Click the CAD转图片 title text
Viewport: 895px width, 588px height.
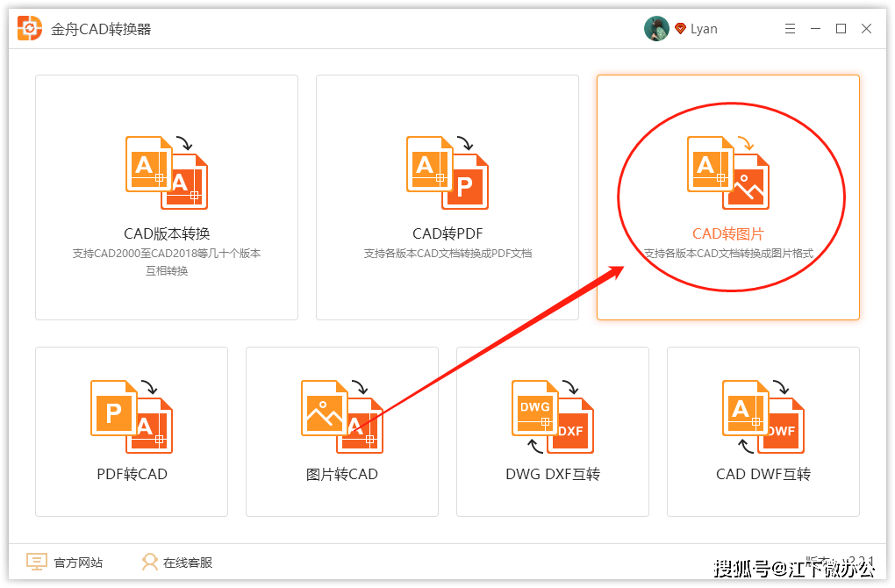[x=727, y=233]
